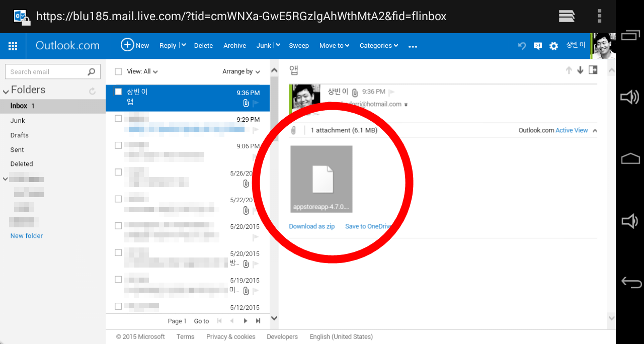Screen dimensions: 644x344
Task: Open the Arrange by dropdown
Action: pyautogui.click(x=241, y=72)
